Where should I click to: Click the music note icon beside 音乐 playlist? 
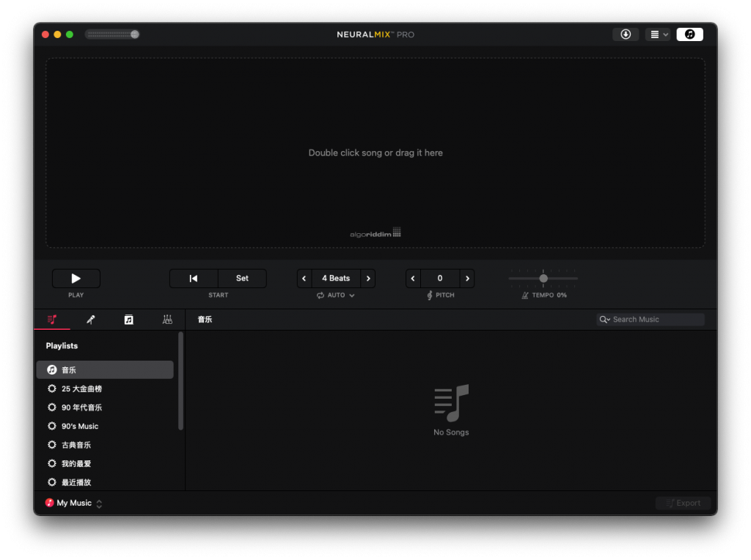pyautogui.click(x=52, y=369)
